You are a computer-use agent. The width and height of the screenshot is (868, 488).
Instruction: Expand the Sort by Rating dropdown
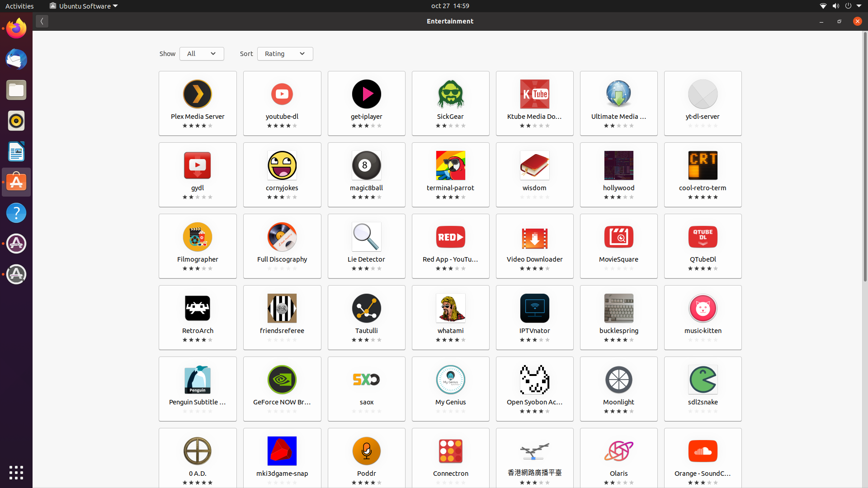[285, 54]
